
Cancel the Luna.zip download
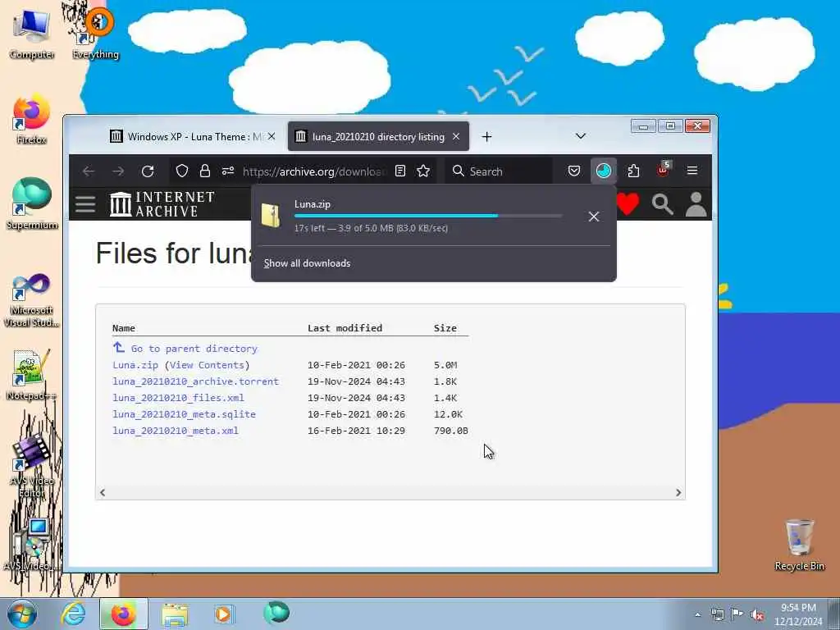(594, 217)
